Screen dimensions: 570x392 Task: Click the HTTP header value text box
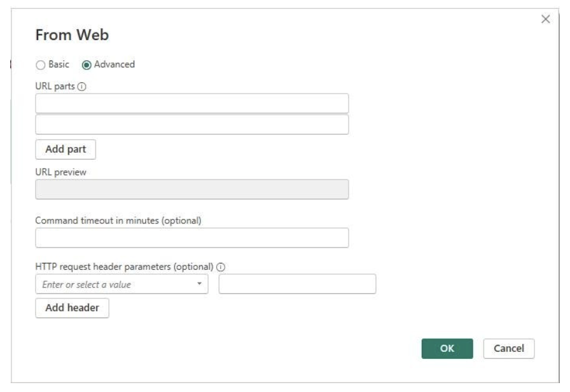click(x=297, y=284)
